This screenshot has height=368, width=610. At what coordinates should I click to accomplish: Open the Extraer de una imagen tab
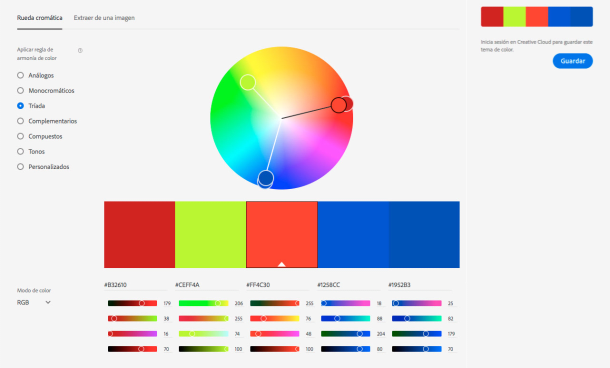(x=104, y=18)
